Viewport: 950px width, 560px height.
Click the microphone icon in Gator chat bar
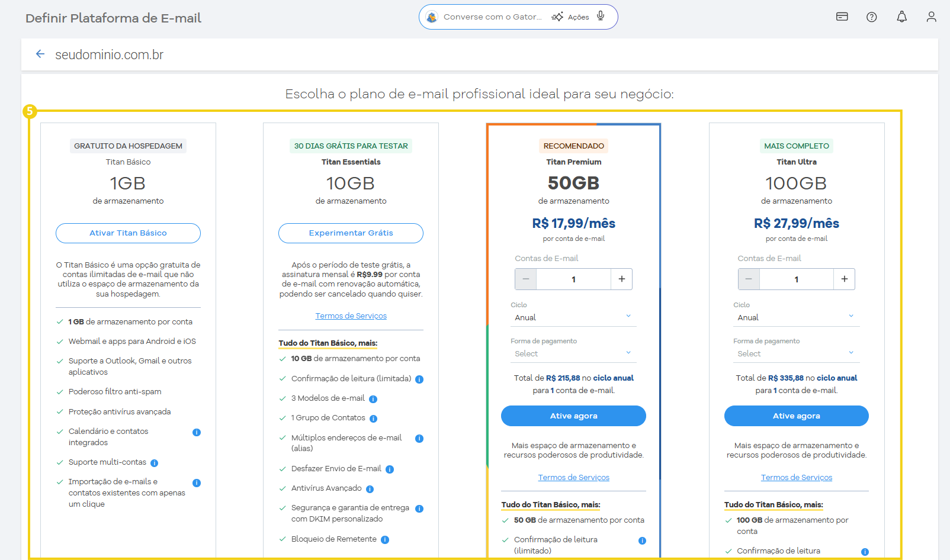(x=601, y=17)
